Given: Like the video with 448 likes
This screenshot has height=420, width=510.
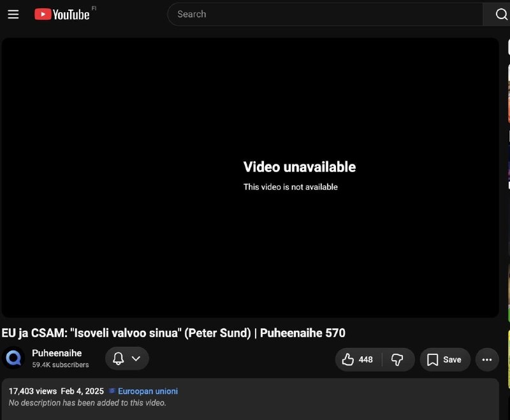Looking at the screenshot, I should (x=358, y=359).
